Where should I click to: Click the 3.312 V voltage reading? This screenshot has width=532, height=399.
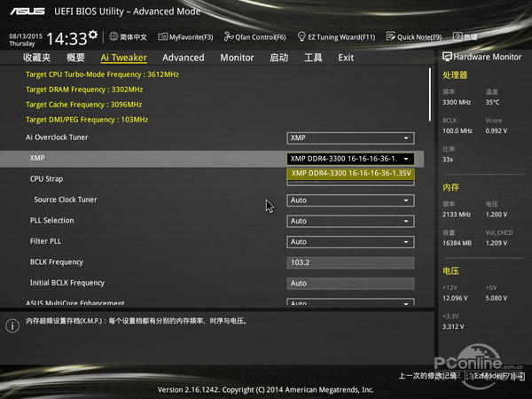click(453, 326)
